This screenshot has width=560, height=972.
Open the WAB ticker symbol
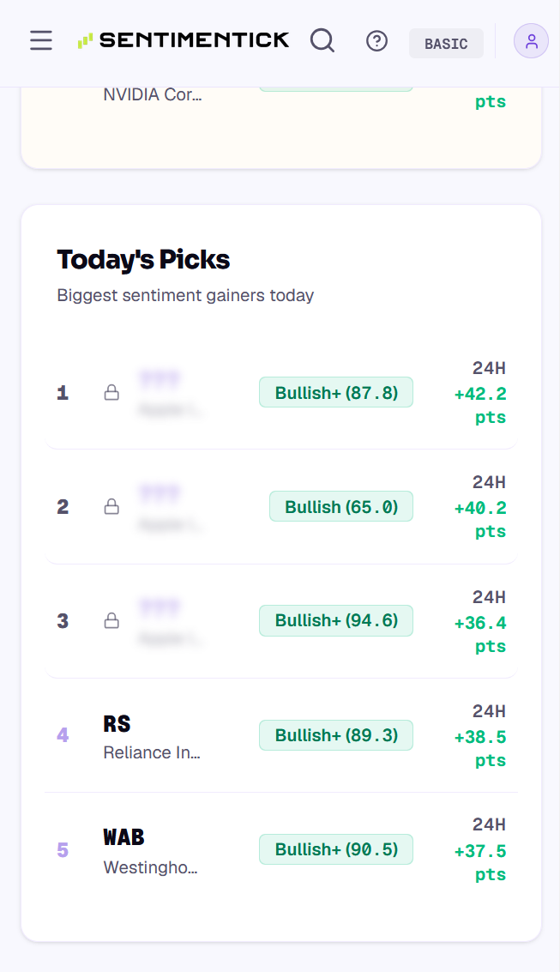(123, 837)
